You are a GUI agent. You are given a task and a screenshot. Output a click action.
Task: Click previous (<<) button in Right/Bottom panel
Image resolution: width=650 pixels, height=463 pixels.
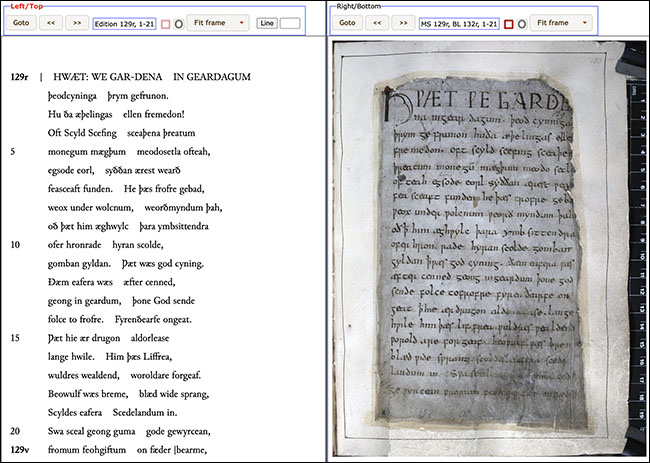coord(377,23)
